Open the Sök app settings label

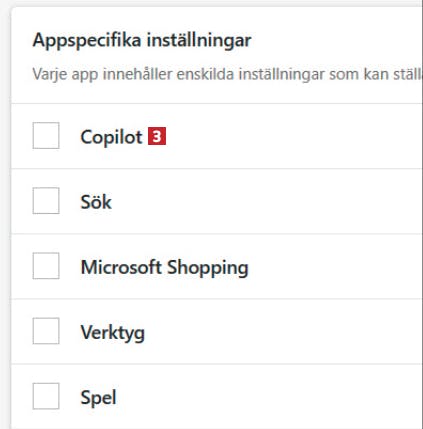pyautogui.click(x=96, y=202)
